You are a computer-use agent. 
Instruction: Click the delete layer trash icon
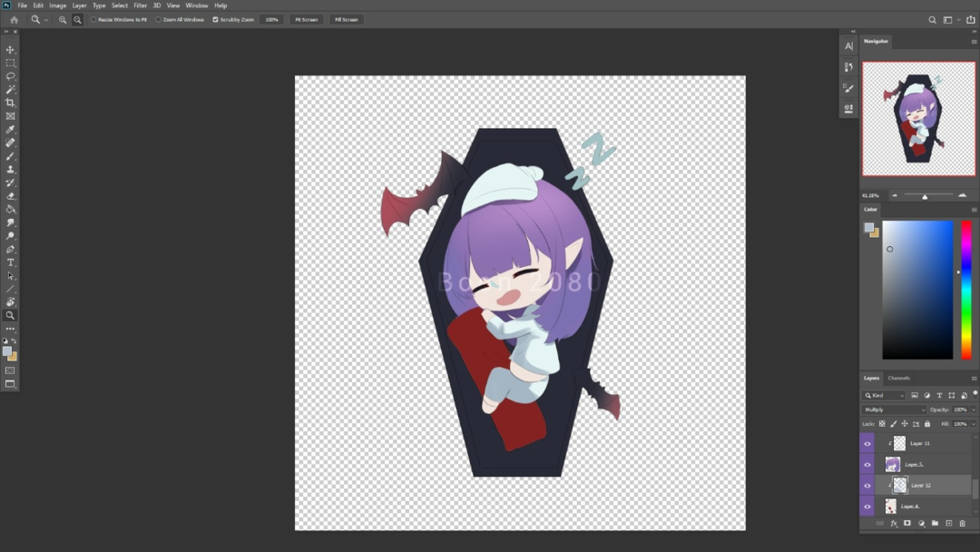click(963, 524)
